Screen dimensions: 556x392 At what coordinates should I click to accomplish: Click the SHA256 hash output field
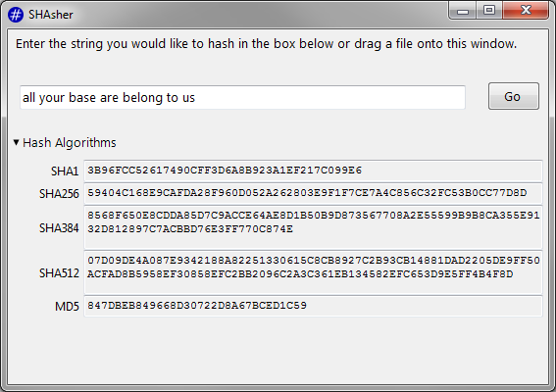313,193
